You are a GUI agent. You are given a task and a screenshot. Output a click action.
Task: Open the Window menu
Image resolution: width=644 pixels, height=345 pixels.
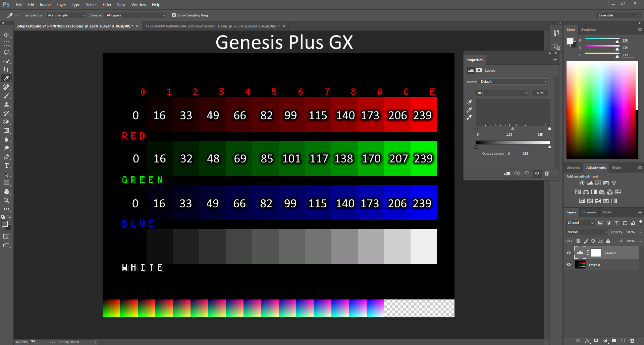tap(139, 5)
